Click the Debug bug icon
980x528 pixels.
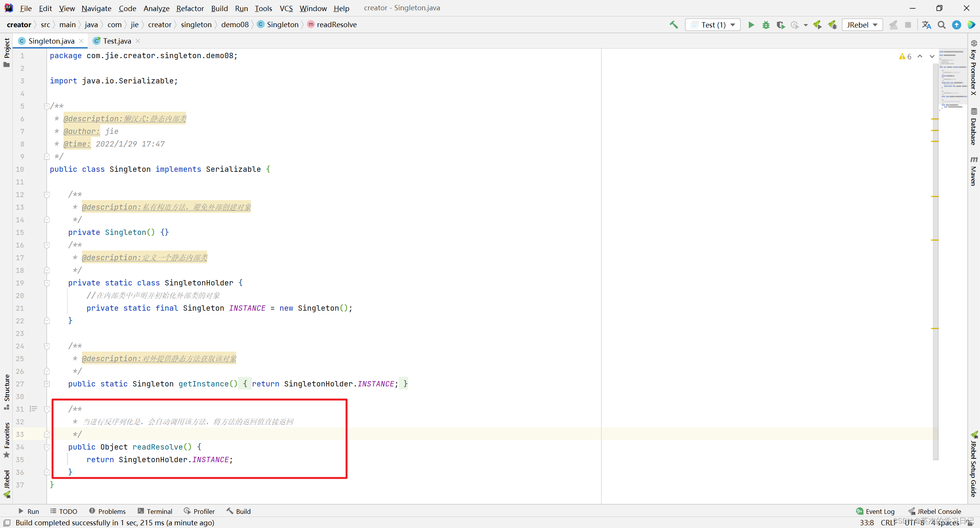766,25
